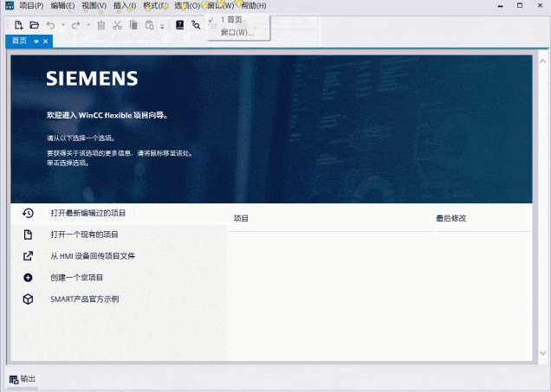Screen dimensions: 551x392
Task: Select 创建一个空项目 option
Action: [76, 278]
